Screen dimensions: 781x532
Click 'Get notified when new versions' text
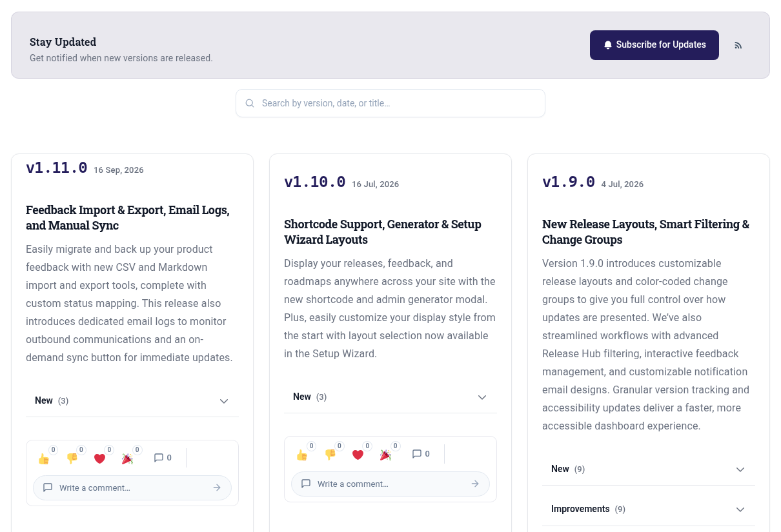pos(121,58)
